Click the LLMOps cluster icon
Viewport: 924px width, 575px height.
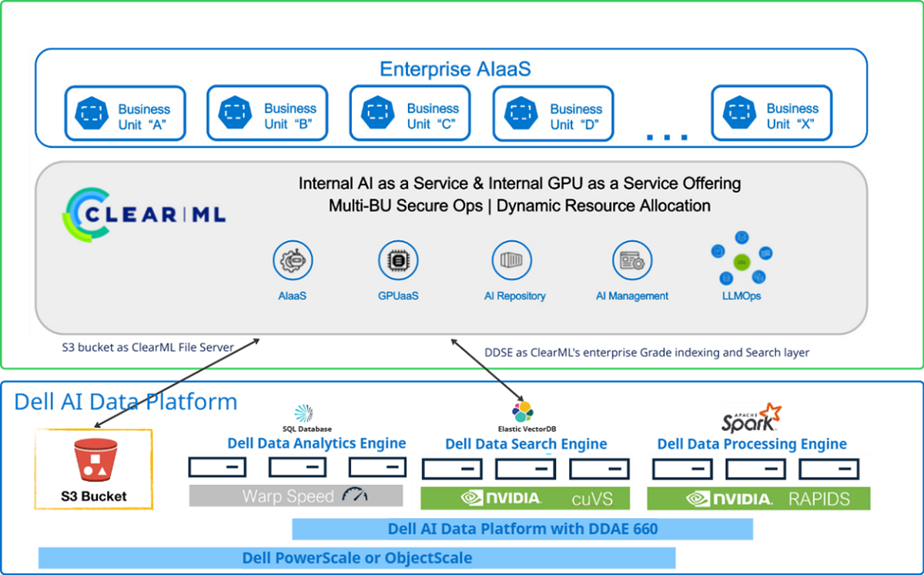point(742,258)
